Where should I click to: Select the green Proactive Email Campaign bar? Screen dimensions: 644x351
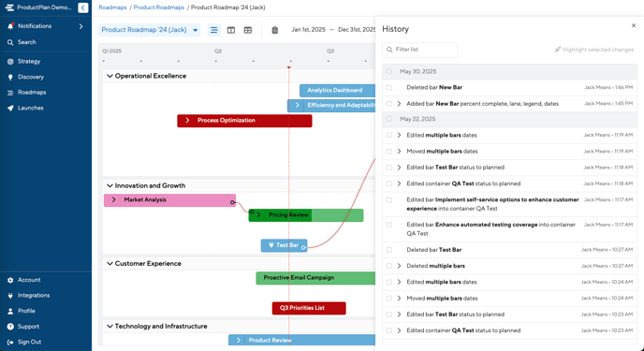pyautogui.click(x=315, y=278)
